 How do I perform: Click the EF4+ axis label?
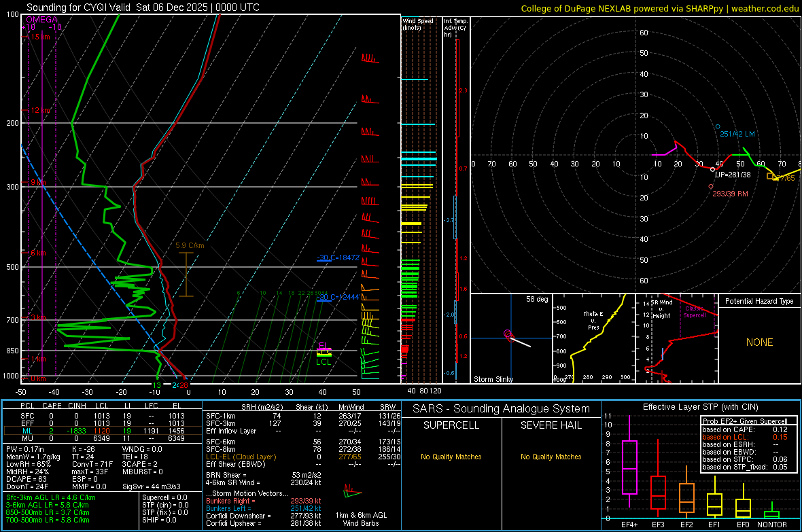pyautogui.click(x=629, y=525)
